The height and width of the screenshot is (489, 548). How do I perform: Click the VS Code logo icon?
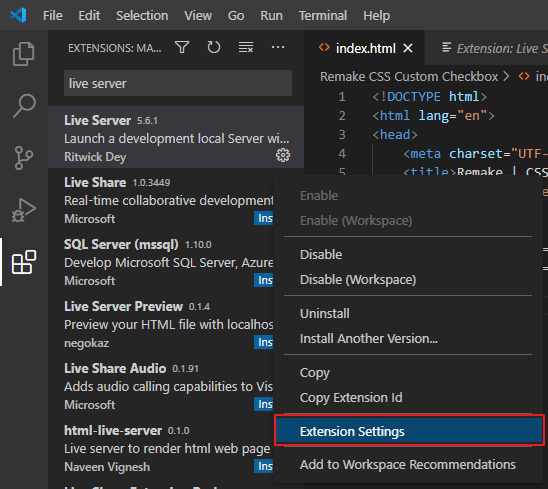point(18,15)
